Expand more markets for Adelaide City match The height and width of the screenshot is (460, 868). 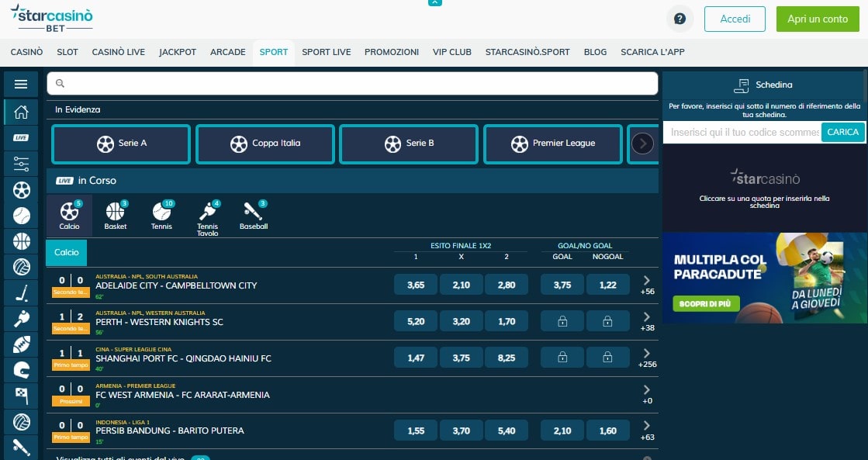click(647, 285)
